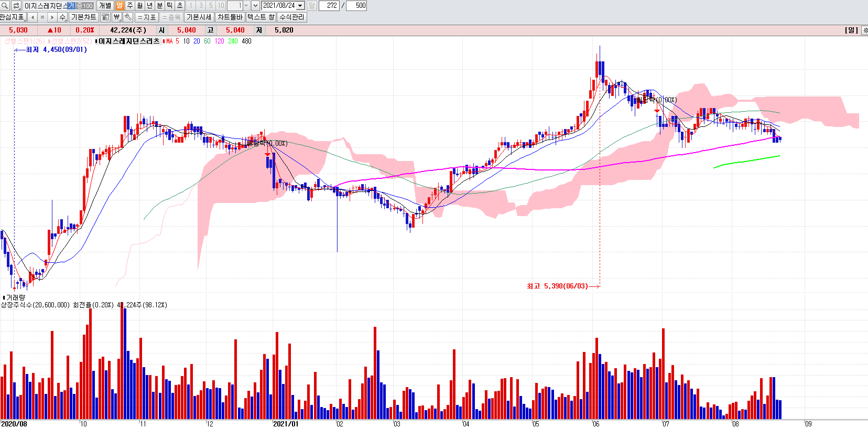Switch to monthly 월 period
Viewport: 868px width, 428px height.
click(139, 5)
